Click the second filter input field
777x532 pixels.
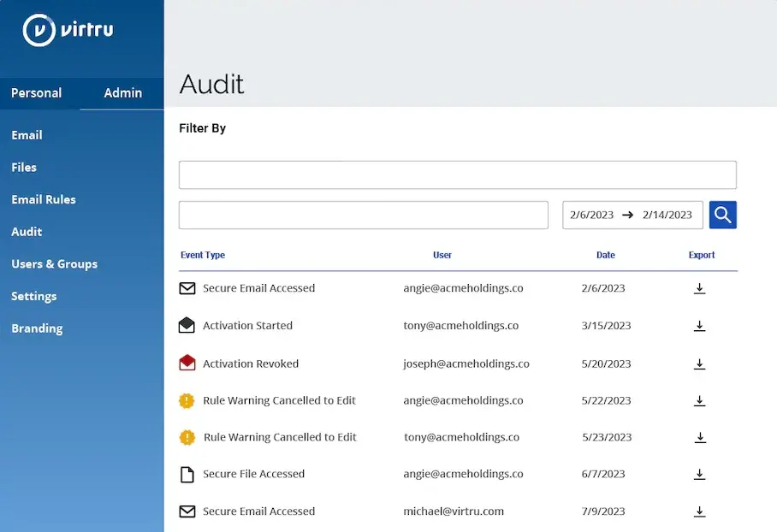(x=363, y=215)
